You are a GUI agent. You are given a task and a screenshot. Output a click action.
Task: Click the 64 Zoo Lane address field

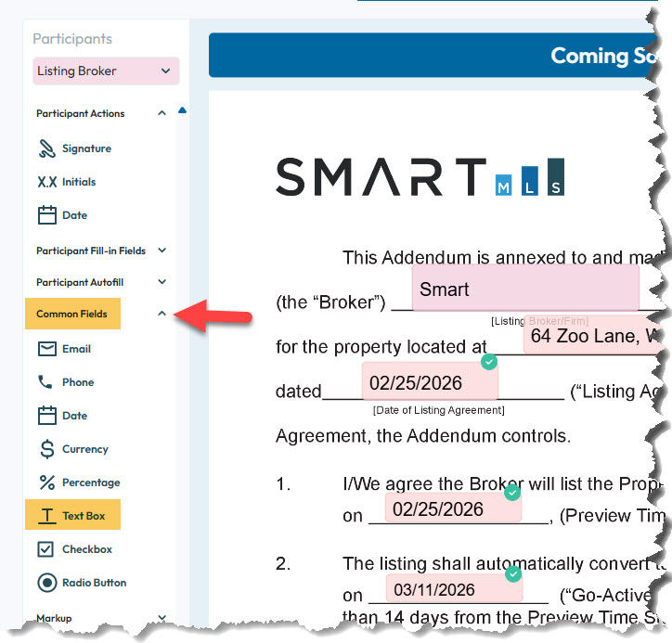point(594,336)
